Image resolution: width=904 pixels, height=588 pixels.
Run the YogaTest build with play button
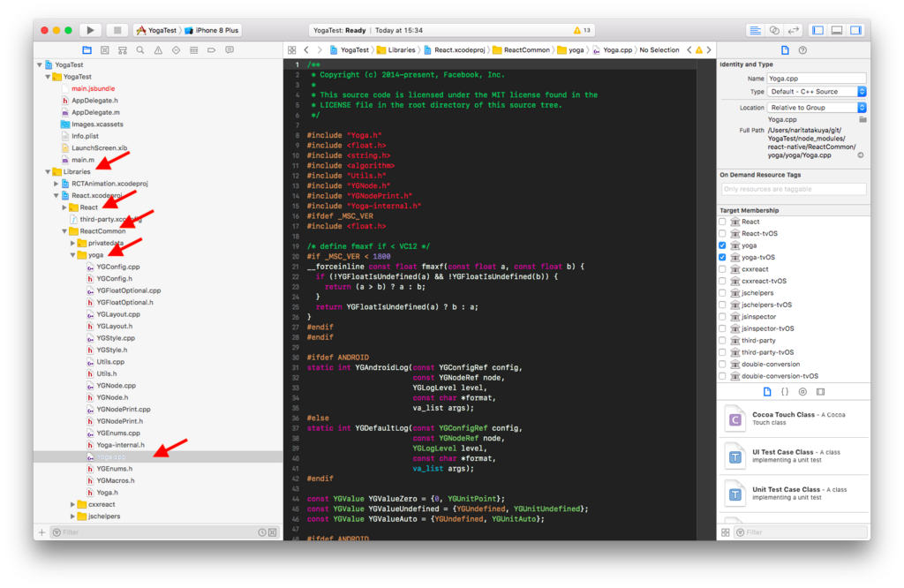point(90,30)
